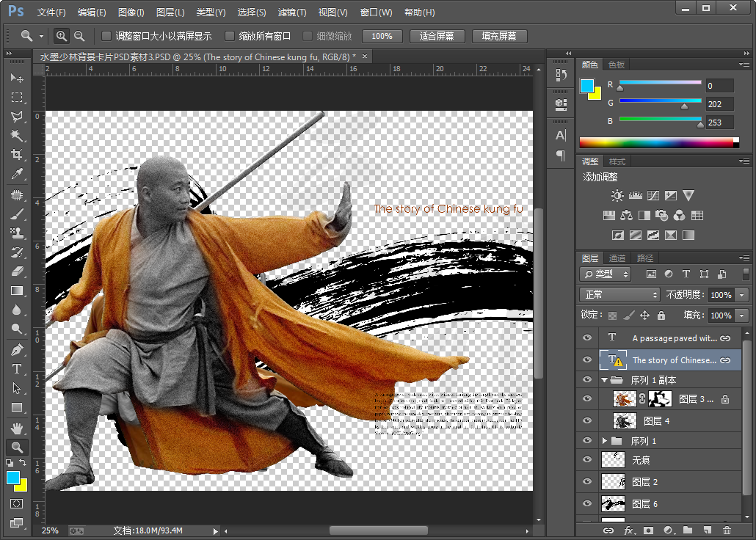Click the 填充屏幕 button
Viewport: 756px width, 540px height.
499,36
